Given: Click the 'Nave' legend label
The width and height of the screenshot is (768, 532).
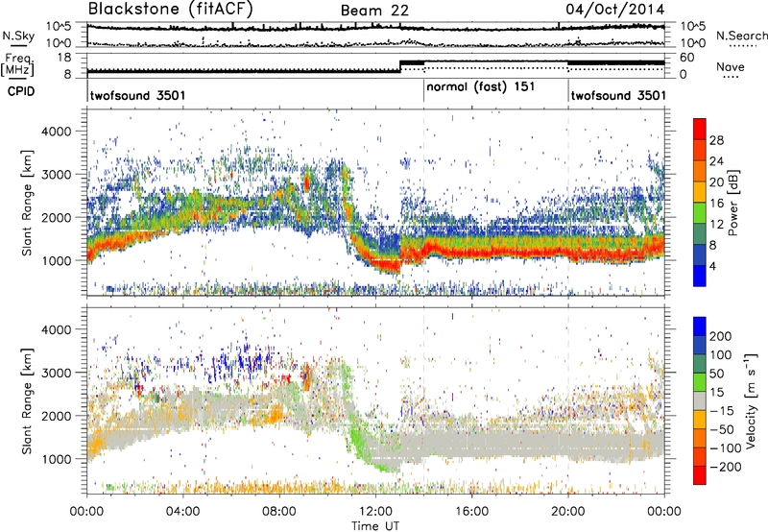Looking at the screenshot, I should [x=730, y=66].
